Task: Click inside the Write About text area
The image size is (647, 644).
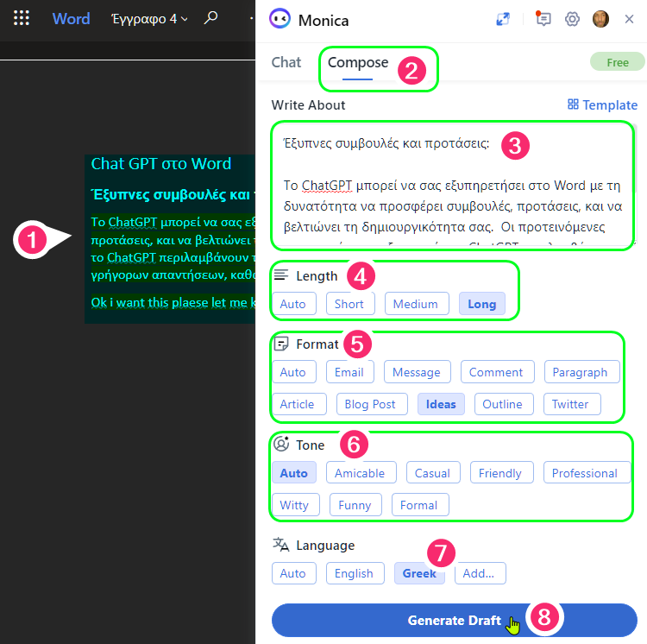Action: click(452, 186)
